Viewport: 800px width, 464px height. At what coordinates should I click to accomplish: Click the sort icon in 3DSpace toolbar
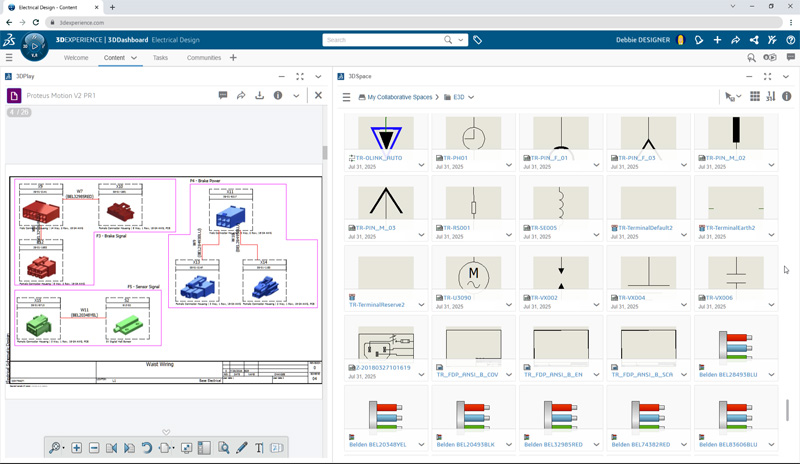[x=771, y=97]
